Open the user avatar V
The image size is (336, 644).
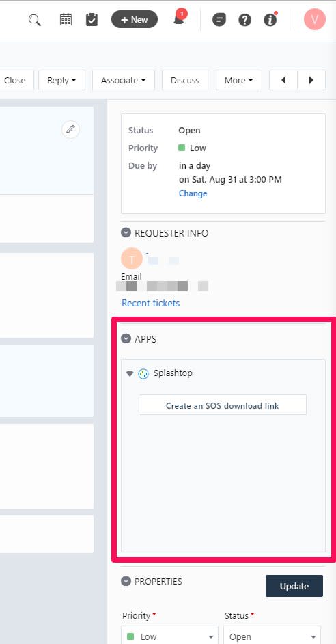[x=315, y=19]
